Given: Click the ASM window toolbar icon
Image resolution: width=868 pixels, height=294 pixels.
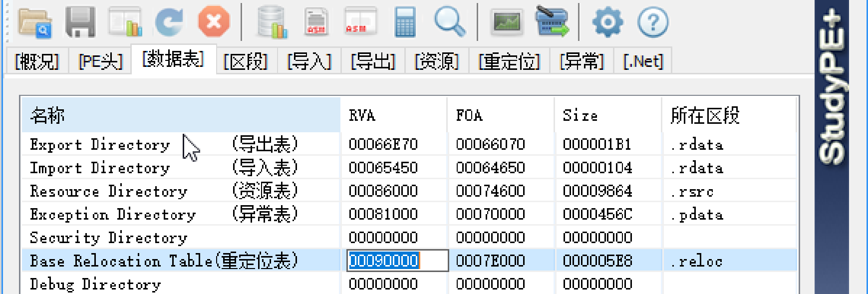Looking at the screenshot, I should [x=360, y=21].
